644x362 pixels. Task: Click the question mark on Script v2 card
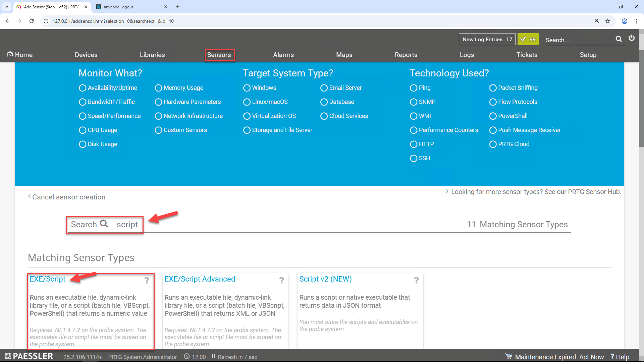tap(417, 280)
